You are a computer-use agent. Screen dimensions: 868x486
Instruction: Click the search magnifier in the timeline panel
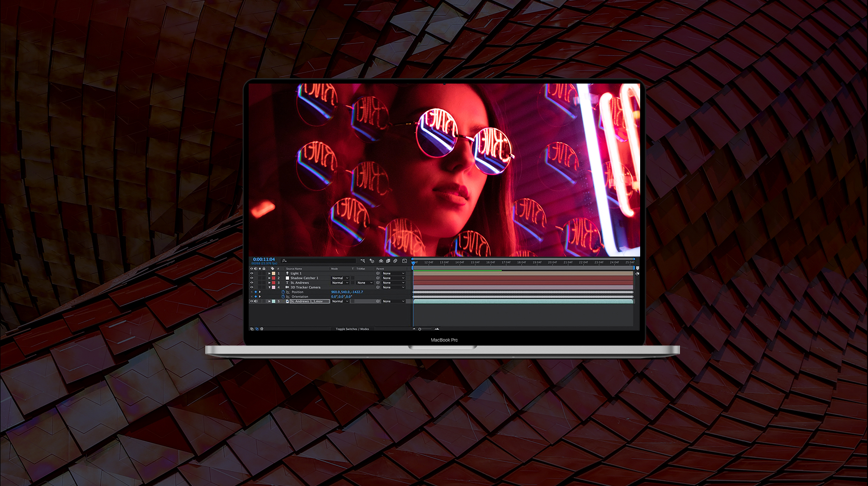pyautogui.click(x=283, y=261)
